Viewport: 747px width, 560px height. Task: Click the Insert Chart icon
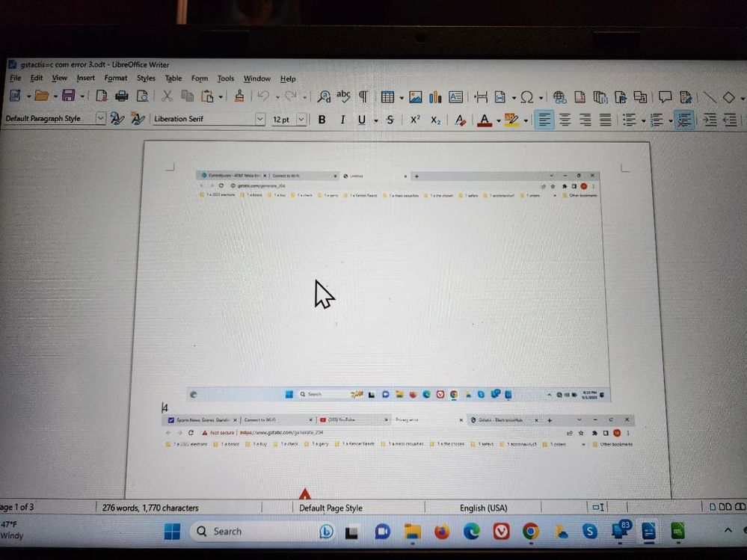435,97
